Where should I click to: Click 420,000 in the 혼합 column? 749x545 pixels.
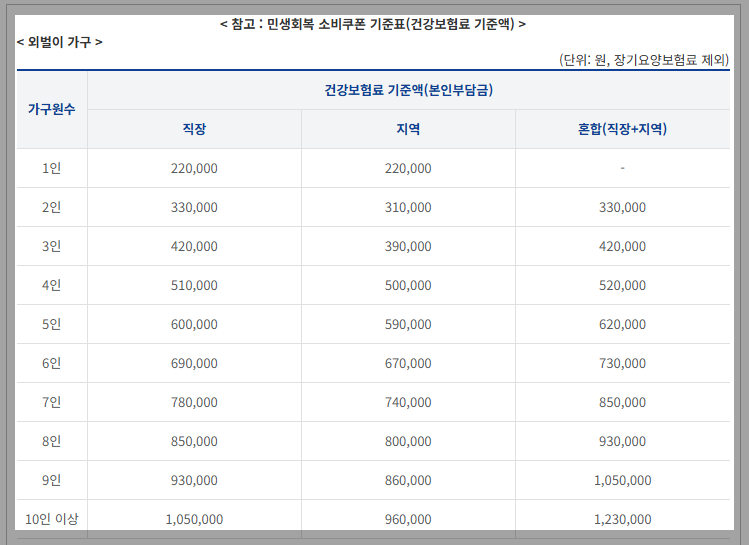(622, 246)
